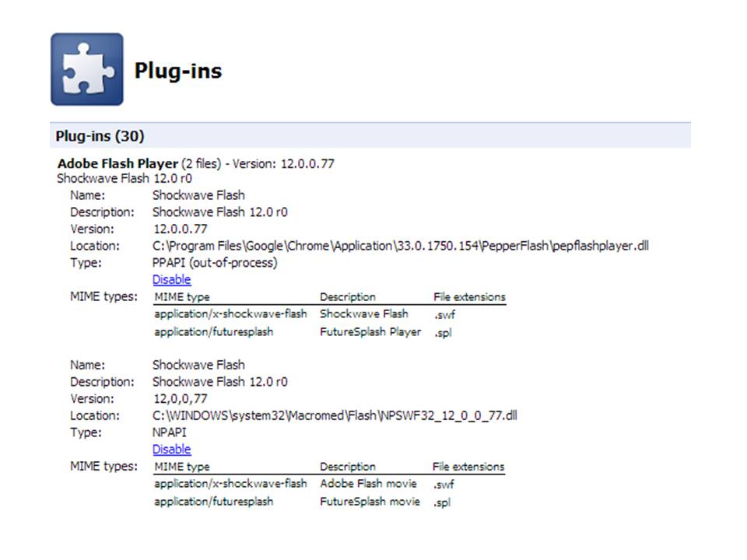Click Adobe Flash movie description cell

pyautogui.click(x=368, y=484)
